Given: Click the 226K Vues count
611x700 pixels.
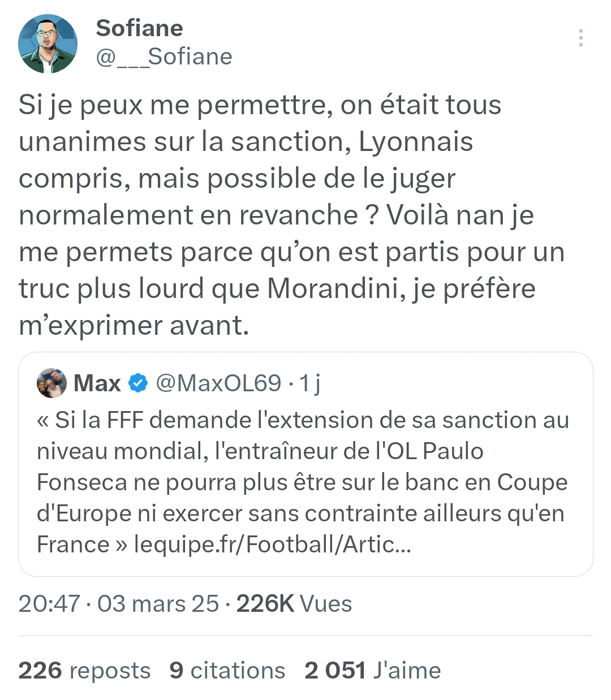Looking at the screenshot, I should point(294,604).
